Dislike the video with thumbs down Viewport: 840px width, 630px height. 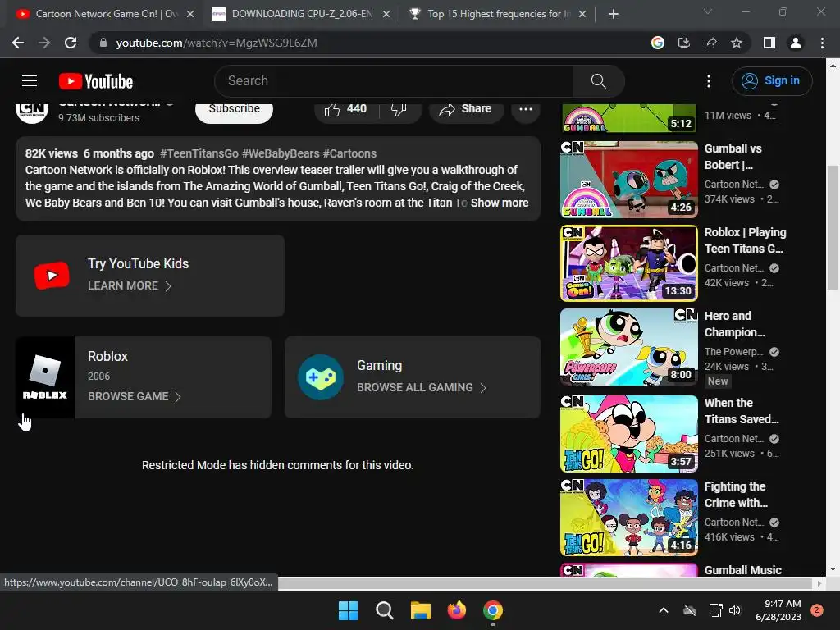click(x=399, y=109)
